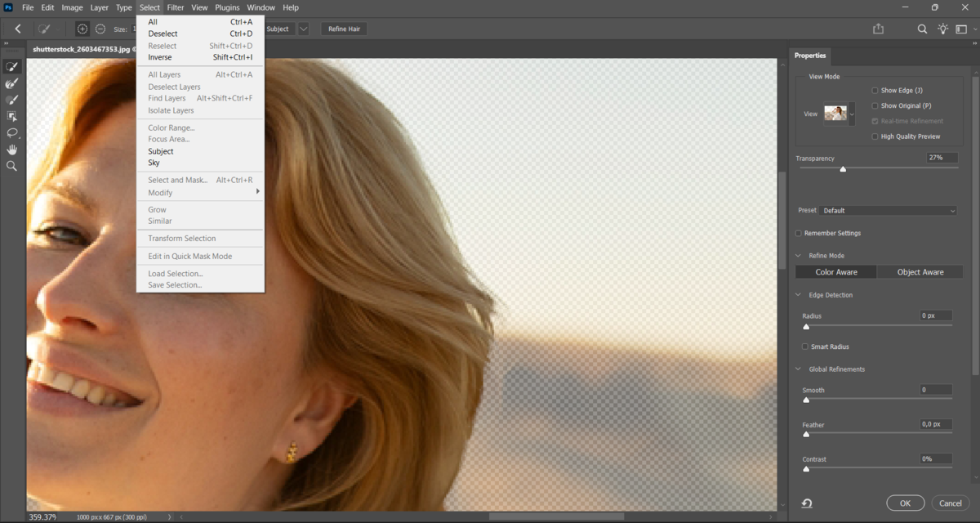
Task: Select the Refine Edge Brush tool
Action: [x=12, y=83]
